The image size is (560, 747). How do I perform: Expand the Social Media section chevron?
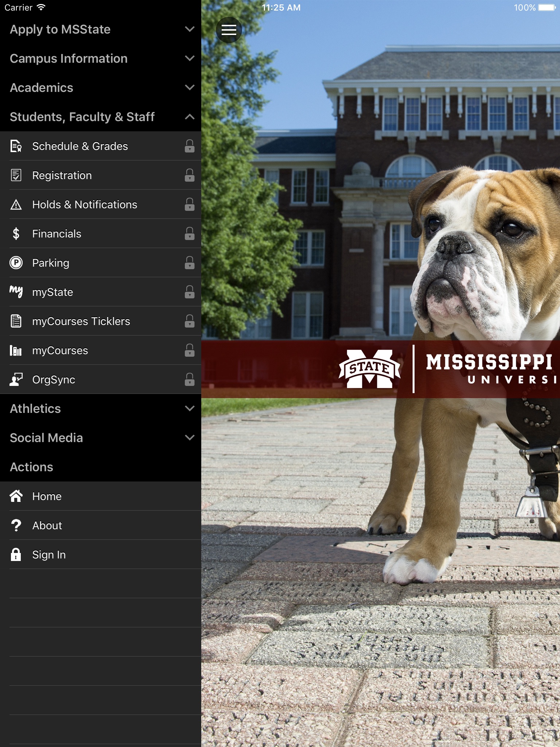tap(190, 438)
